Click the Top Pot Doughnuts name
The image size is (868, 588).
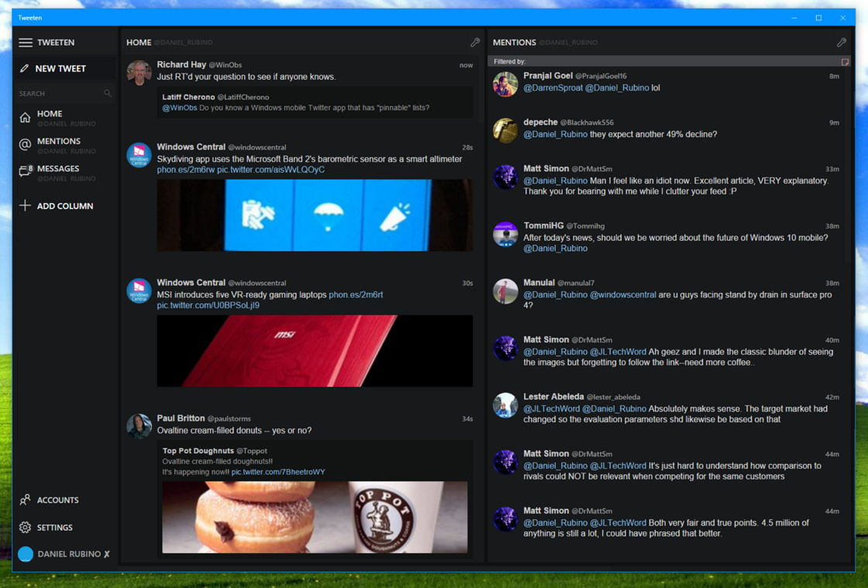(198, 451)
